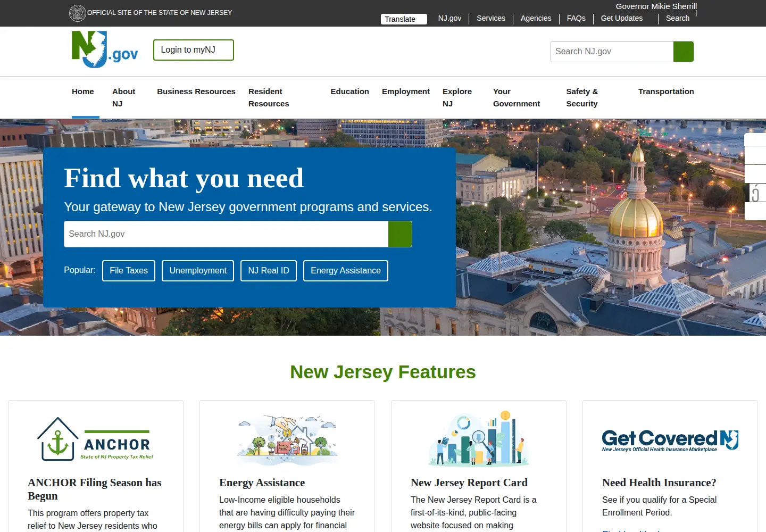Focus the hero Search NJ.gov field
The image size is (766, 532).
pyautogui.click(x=226, y=234)
